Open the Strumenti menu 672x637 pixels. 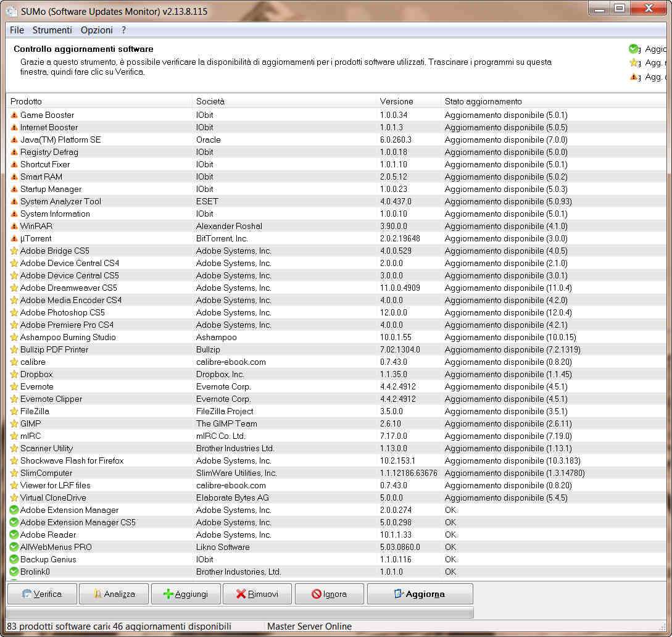tap(52, 30)
